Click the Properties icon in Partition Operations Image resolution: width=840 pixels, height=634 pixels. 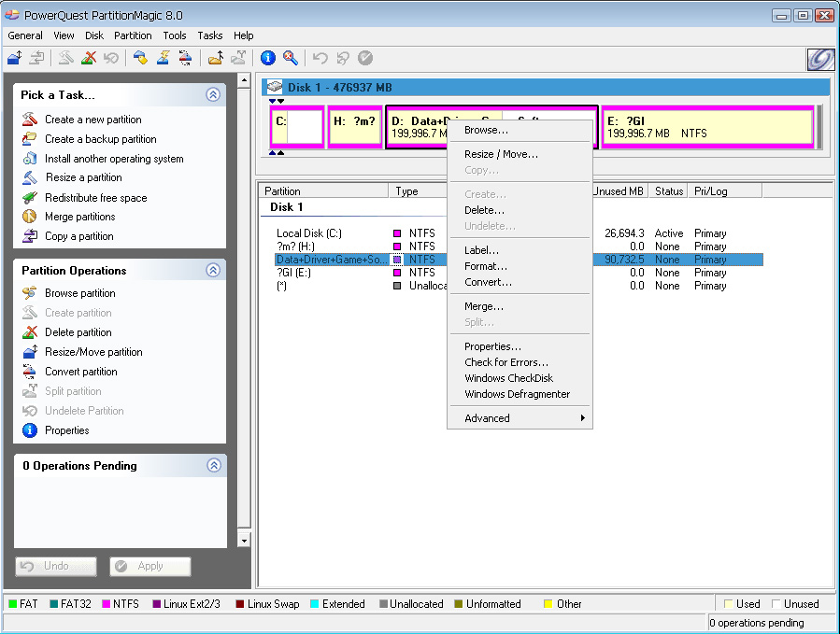tap(30, 430)
